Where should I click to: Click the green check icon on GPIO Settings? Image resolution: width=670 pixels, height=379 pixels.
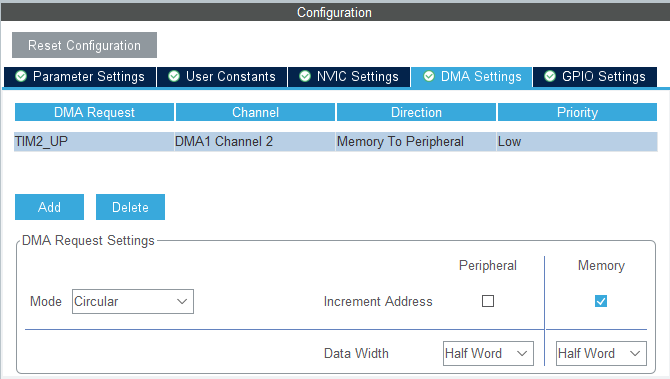click(550, 76)
